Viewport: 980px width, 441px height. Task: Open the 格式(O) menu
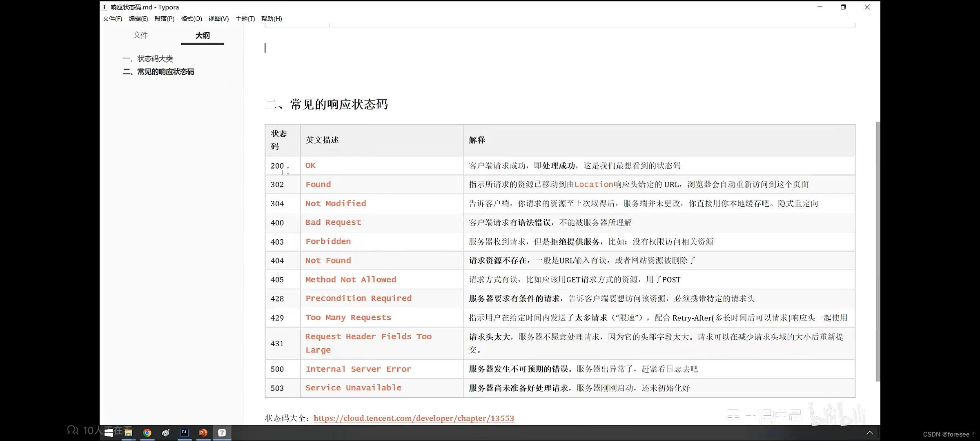[191, 19]
